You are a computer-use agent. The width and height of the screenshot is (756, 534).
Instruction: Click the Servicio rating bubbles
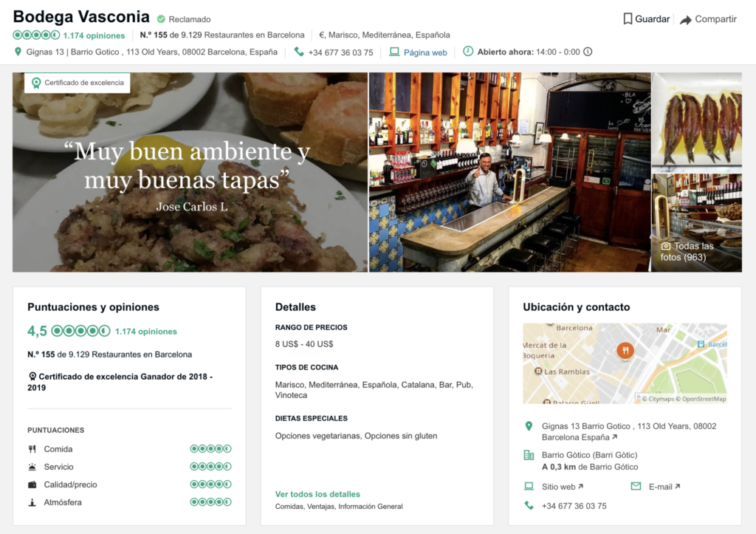click(x=210, y=467)
